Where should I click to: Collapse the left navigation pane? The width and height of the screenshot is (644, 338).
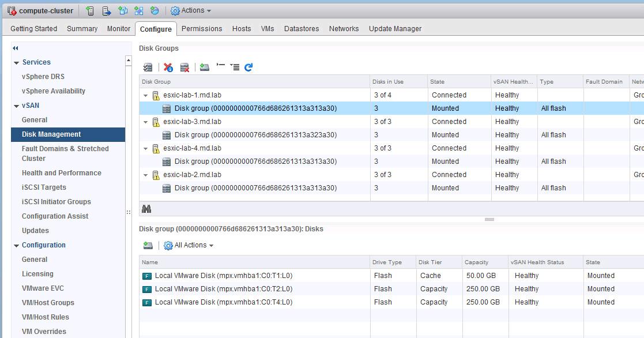16,48
